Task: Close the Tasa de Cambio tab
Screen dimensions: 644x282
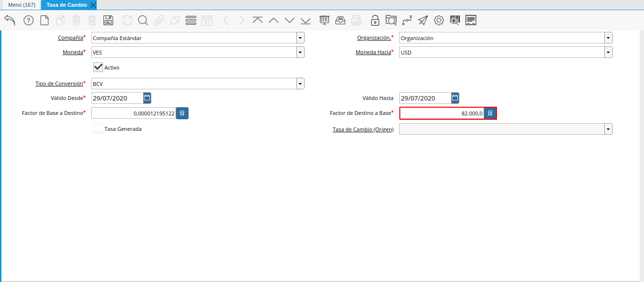Action: click(x=93, y=5)
